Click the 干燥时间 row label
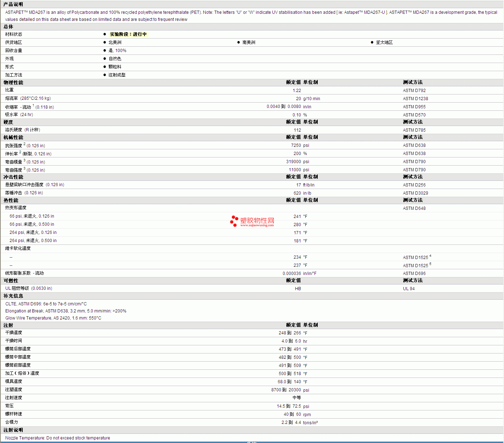The width and height of the screenshot is (504, 443). pos(13,341)
